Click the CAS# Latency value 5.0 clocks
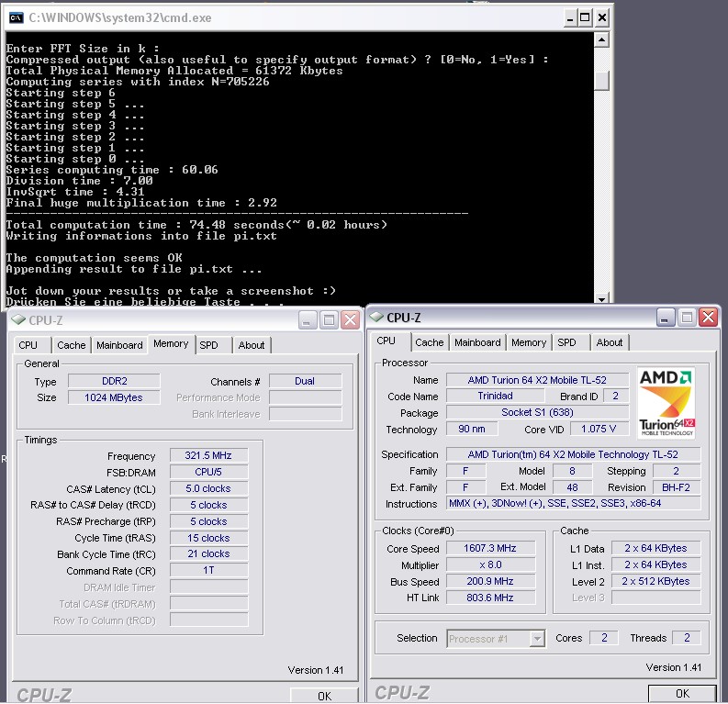Screen dimensions: 728x704 [x=209, y=488]
